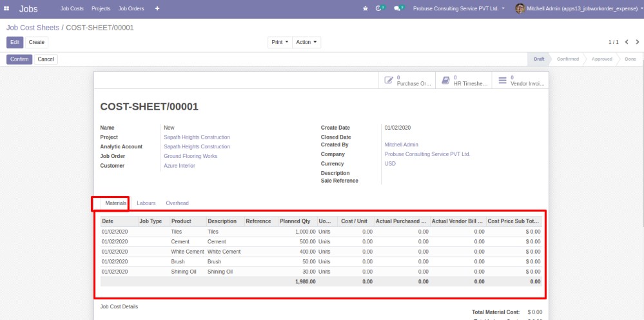Select the Confirmed status stage
644x320 pixels.
(567, 59)
